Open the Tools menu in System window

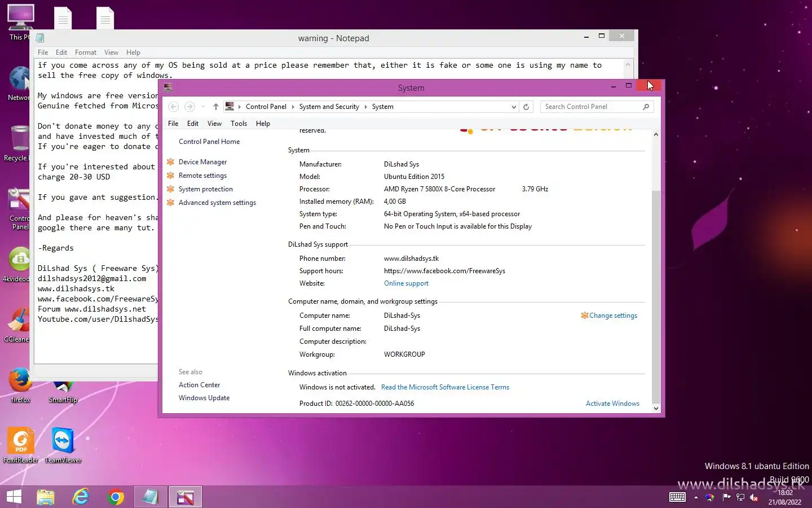click(239, 124)
